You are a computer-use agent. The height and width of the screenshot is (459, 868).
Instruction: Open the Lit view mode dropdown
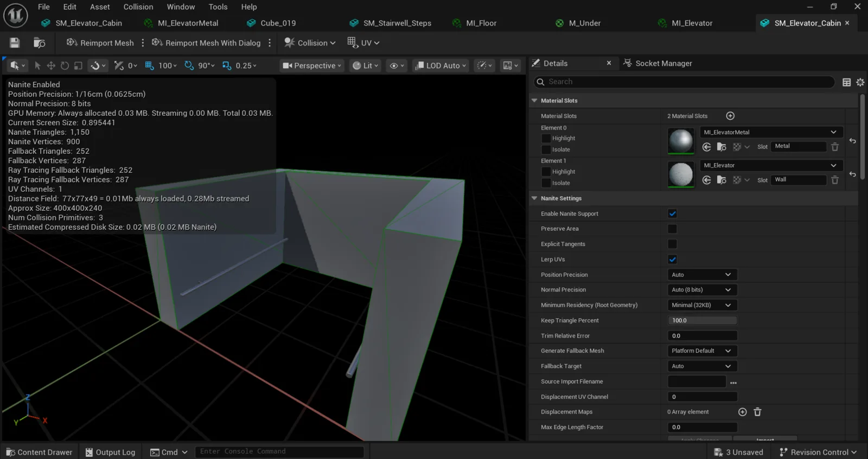point(365,66)
